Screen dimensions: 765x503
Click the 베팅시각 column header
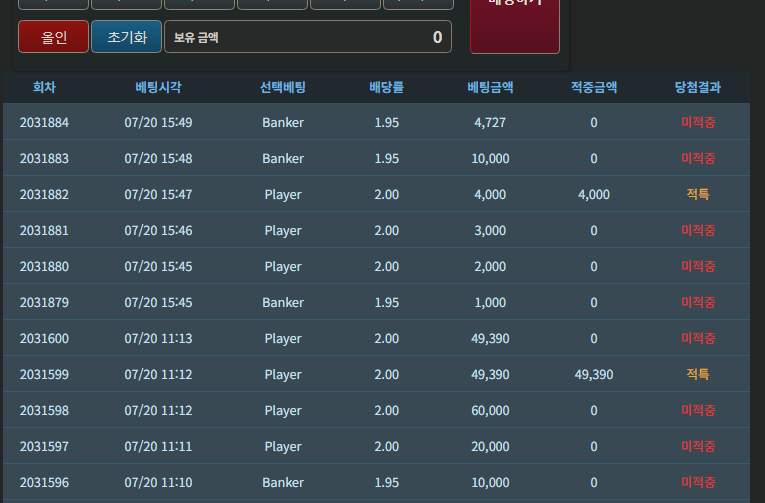158,87
